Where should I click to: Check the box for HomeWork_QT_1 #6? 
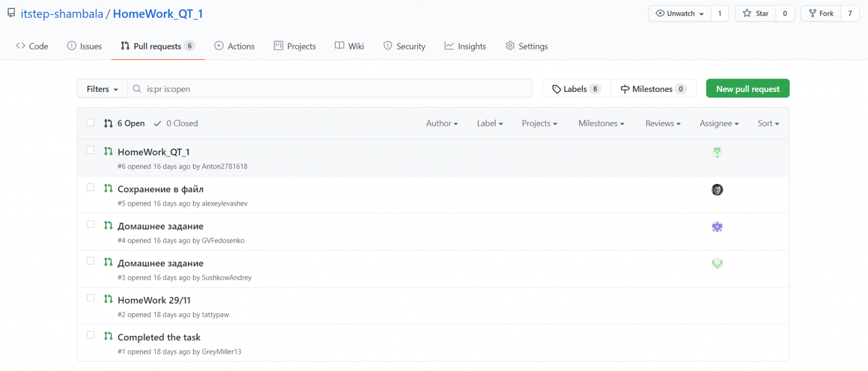pos(91,150)
